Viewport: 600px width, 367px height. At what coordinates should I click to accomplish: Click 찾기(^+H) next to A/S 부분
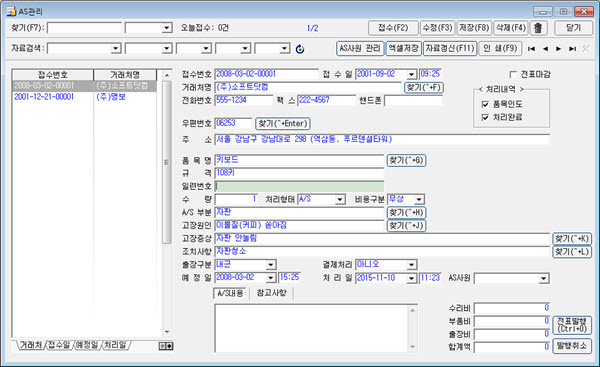point(406,213)
